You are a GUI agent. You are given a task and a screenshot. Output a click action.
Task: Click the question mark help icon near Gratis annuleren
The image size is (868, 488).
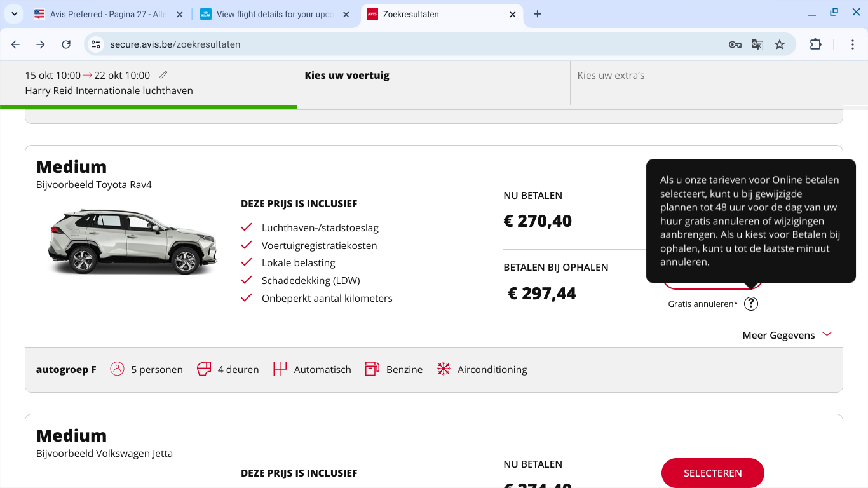(751, 304)
